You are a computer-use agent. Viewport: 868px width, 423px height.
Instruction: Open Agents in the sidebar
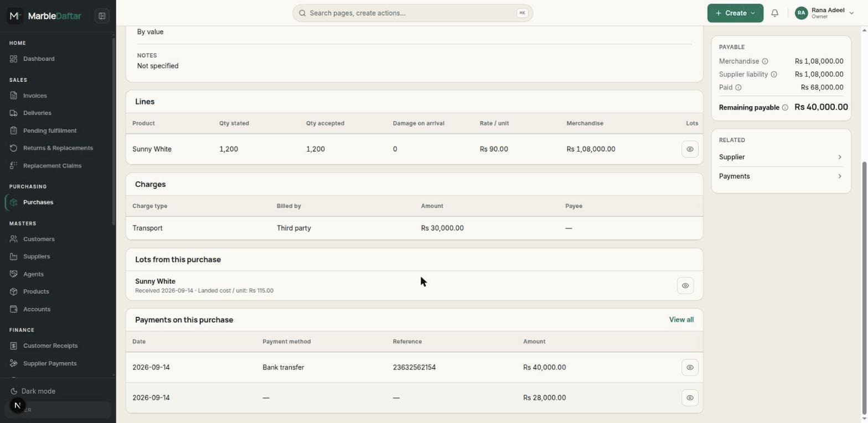click(58, 274)
